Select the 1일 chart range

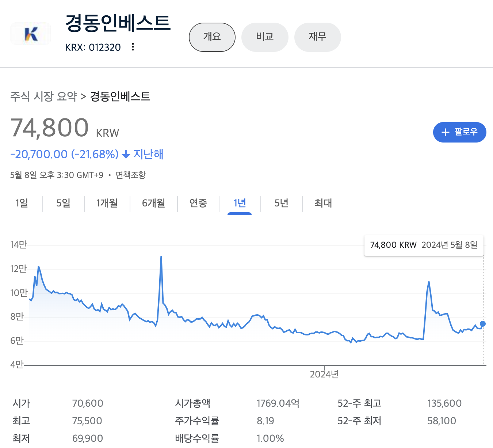(x=22, y=203)
